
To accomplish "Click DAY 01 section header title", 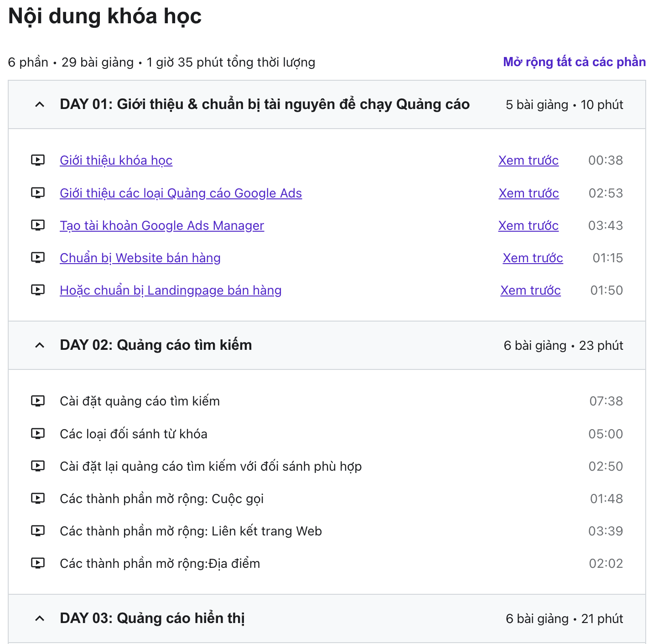I will [x=264, y=104].
